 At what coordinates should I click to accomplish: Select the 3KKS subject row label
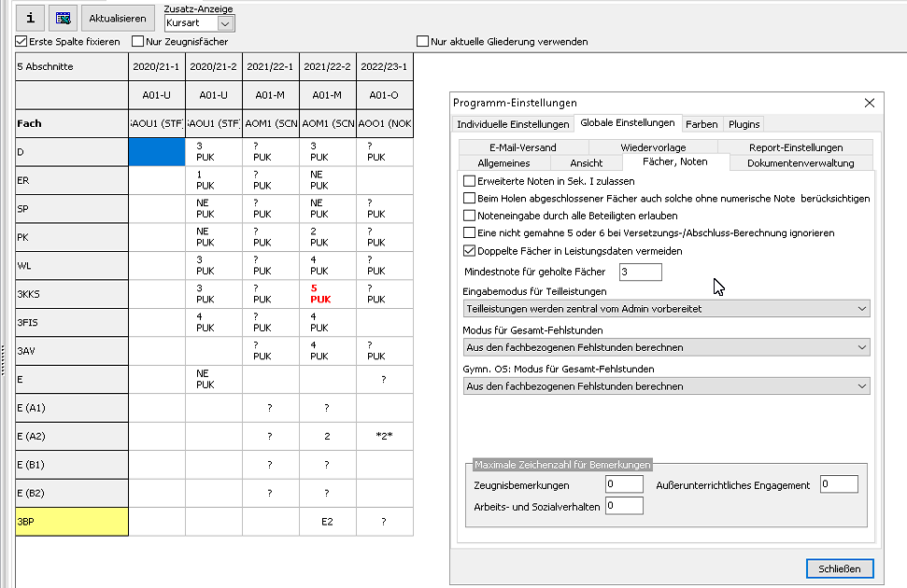point(72,294)
